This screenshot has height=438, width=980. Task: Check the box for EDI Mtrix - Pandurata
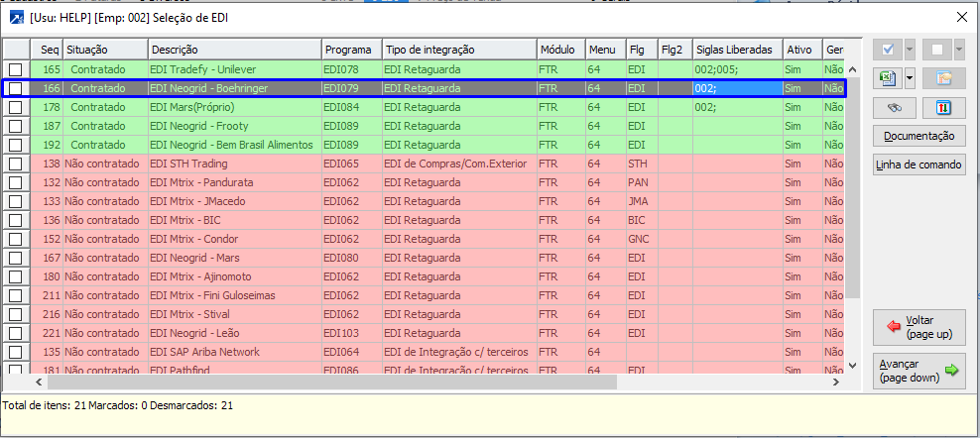(x=16, y=182)
